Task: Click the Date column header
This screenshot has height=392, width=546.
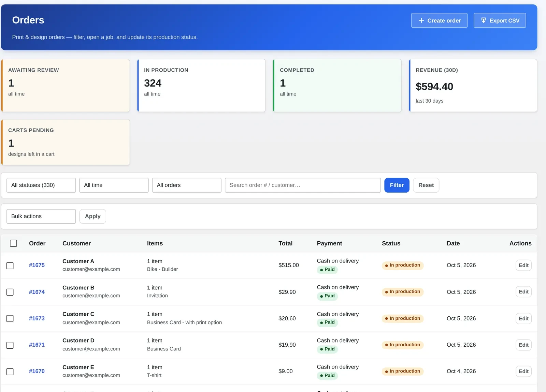Action: click(453, 243)
